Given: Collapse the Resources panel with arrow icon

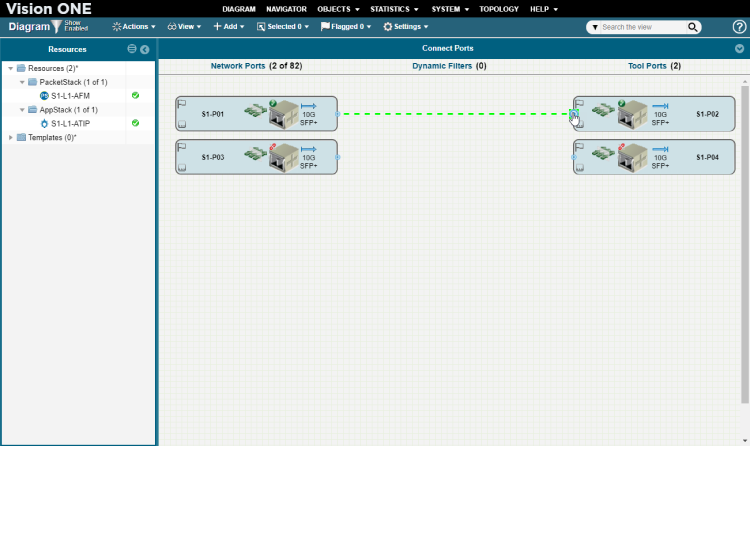Looking at the screenshot, I should click(x=145, y=49).
